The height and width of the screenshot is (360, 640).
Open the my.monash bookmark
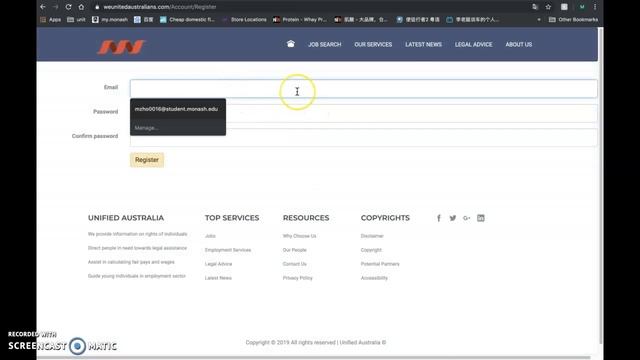110,20
